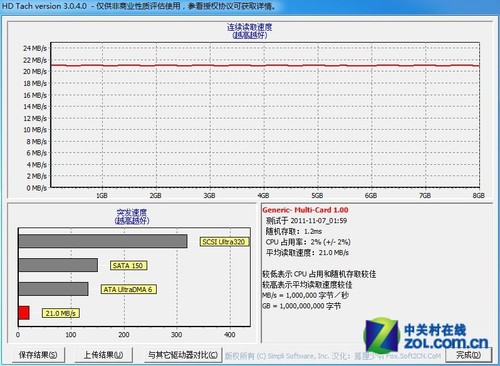
Task: Click the 保存结果(S) button
Action: 38,355
